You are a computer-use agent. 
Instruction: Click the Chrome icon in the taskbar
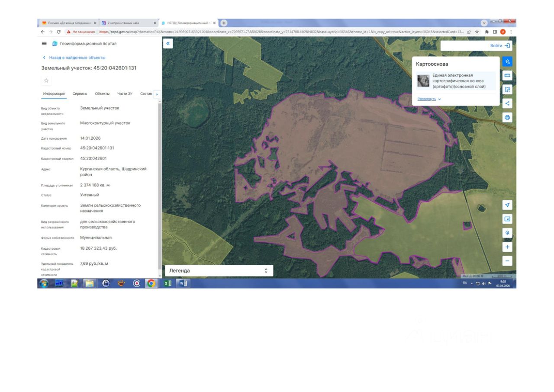[151, 283]
